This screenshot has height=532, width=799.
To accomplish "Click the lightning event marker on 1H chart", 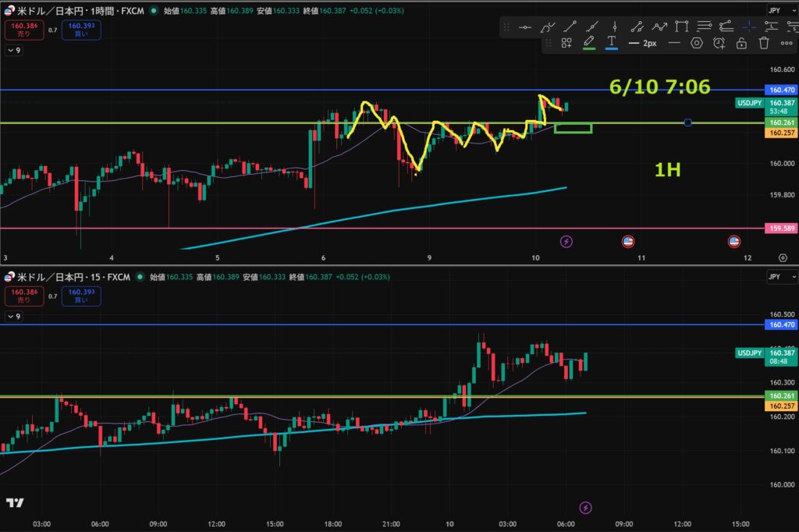I will coord(566,242).
